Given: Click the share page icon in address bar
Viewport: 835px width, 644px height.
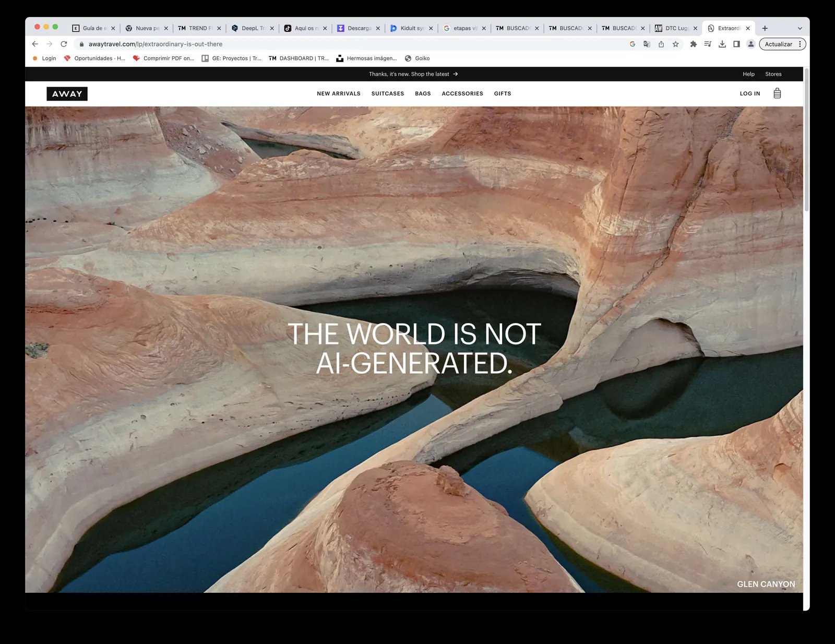Looking at the screenshot, I should tap(661, 44).
